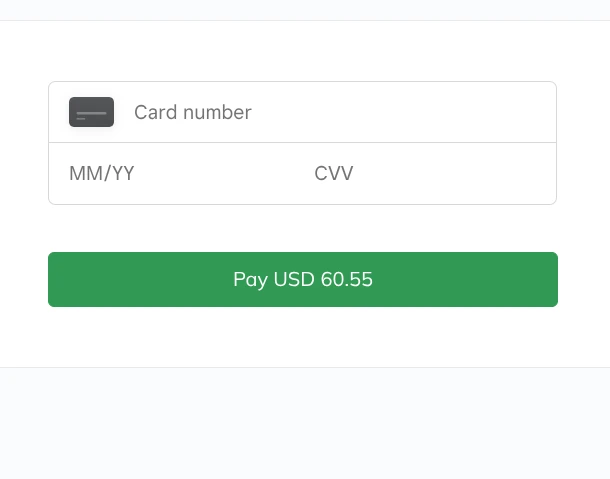Submit payment with the green Pay button
The width and height of the screenshot is (610, 479).
pos(303,279)
